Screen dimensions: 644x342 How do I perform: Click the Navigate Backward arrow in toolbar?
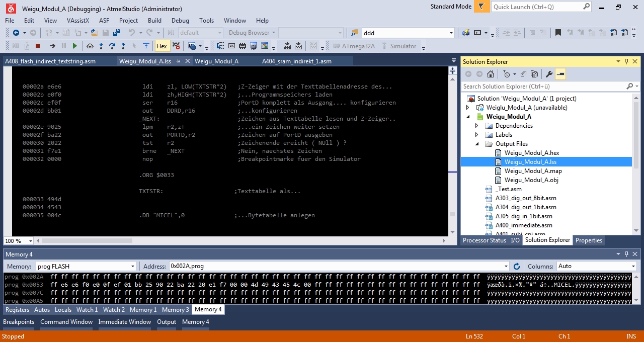tap(16, 33)
